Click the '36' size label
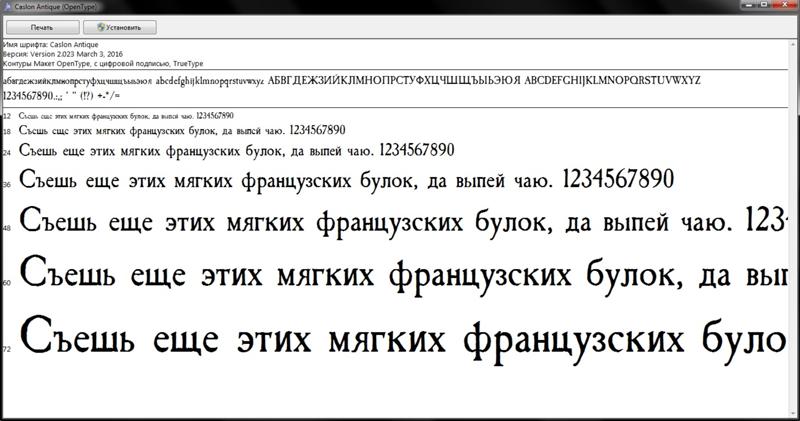Screen dimensions: 800x421 7,184
